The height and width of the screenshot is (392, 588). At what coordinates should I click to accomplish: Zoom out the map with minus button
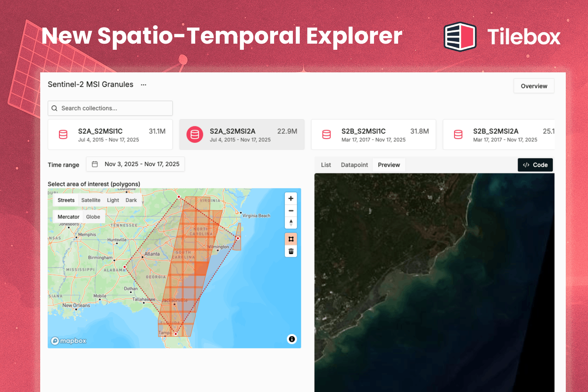[x=291, y=211]
